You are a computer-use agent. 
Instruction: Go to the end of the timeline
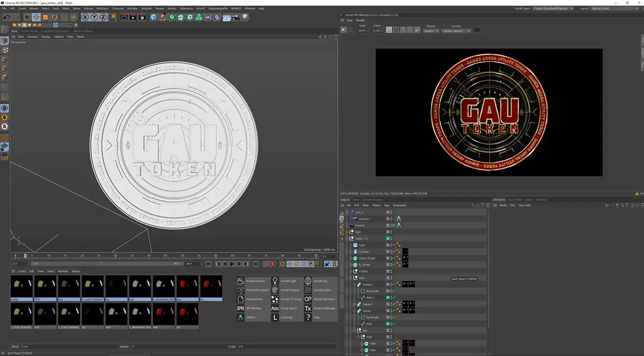click(x=255, y=264)
